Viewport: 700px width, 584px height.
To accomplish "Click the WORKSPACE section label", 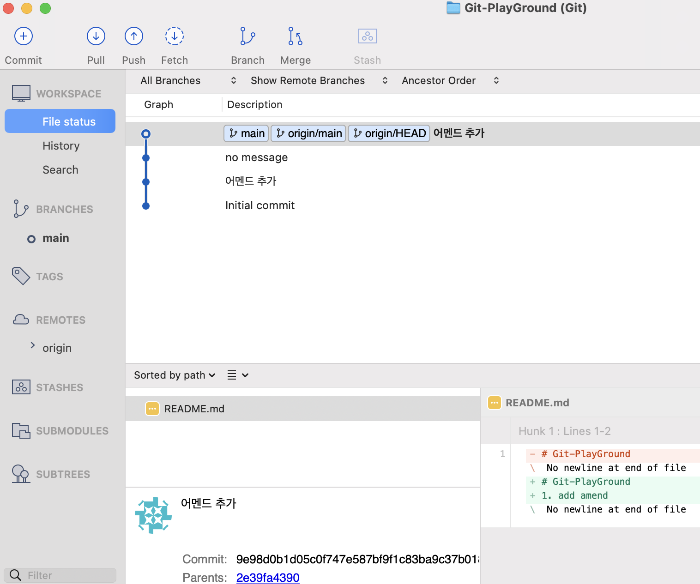I will coord(69,94).
